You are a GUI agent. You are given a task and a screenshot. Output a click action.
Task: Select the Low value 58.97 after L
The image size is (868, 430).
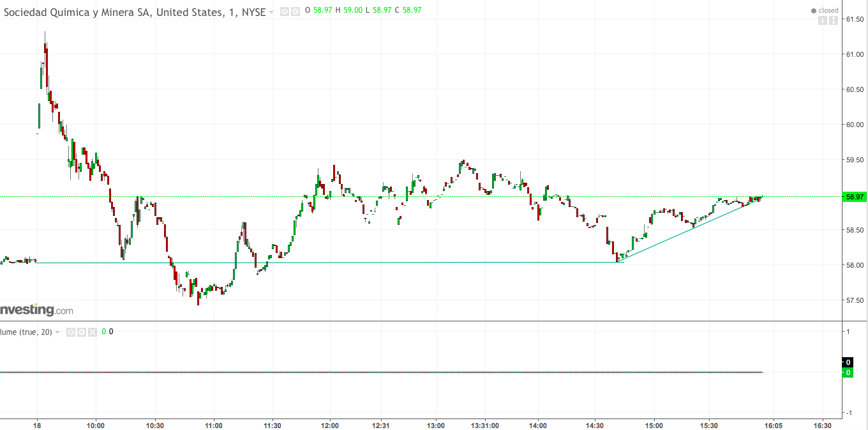tap(382, 10)
